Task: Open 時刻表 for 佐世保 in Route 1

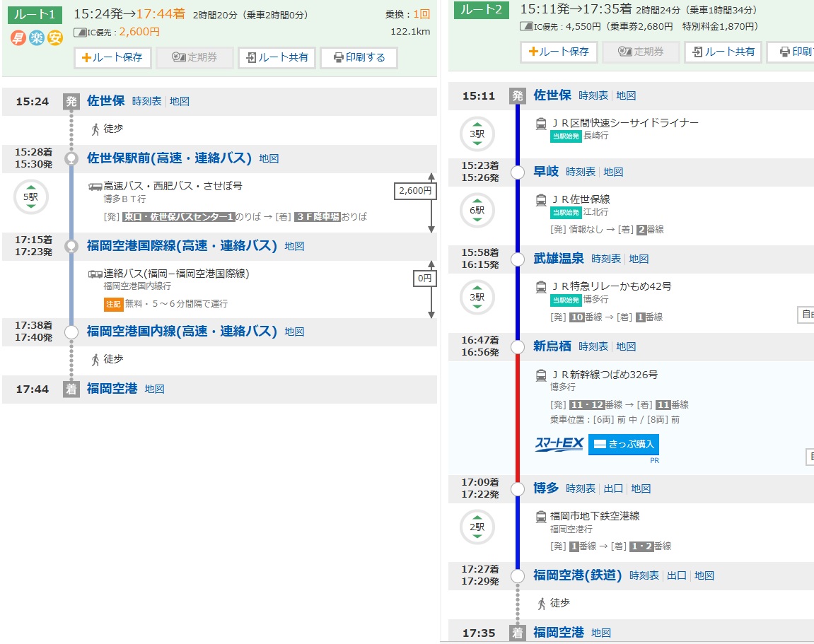Action: click(x=146, y=102)
